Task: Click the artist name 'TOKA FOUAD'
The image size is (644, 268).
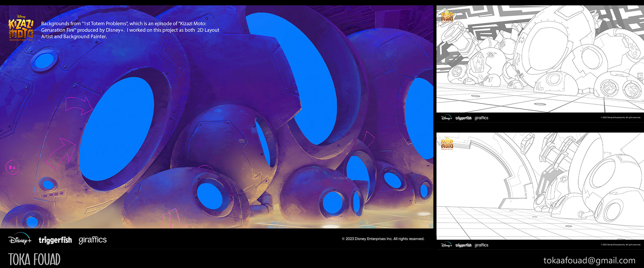Action: 34,259
